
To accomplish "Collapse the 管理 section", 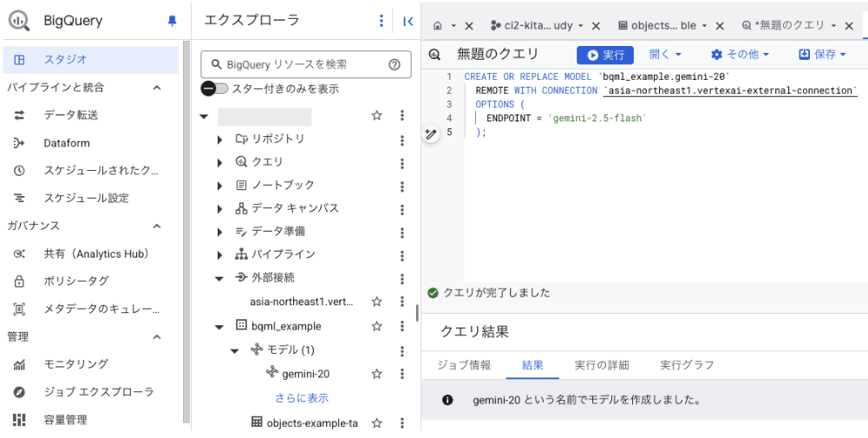I will (x=157, y=337).
